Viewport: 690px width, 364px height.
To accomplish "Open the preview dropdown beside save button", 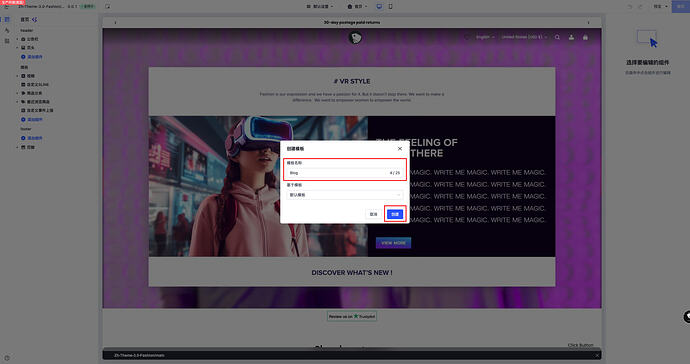I will [660, 7].
